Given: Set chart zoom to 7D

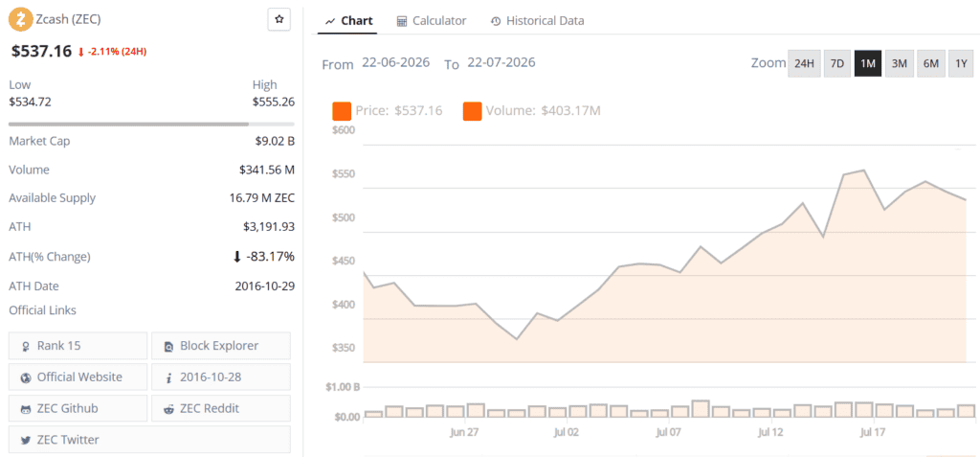Looking at the screenshot, I should tap(836, 63).
